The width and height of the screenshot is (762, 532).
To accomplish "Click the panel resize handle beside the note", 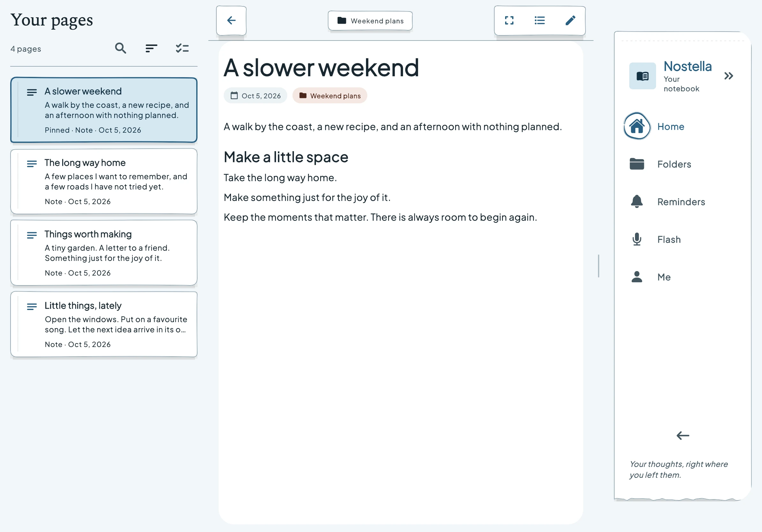I will point(599,266).
